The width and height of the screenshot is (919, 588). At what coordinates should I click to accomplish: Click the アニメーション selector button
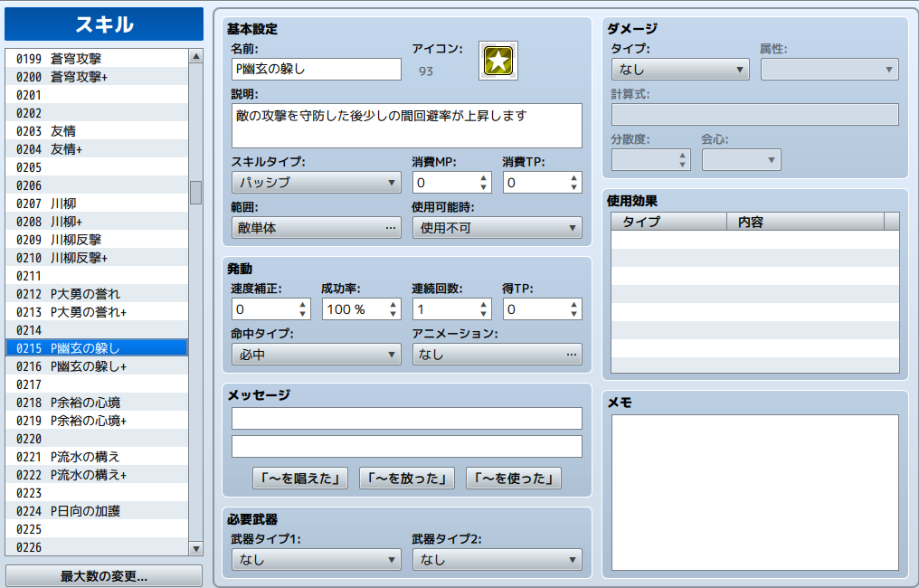coord(497,355)
